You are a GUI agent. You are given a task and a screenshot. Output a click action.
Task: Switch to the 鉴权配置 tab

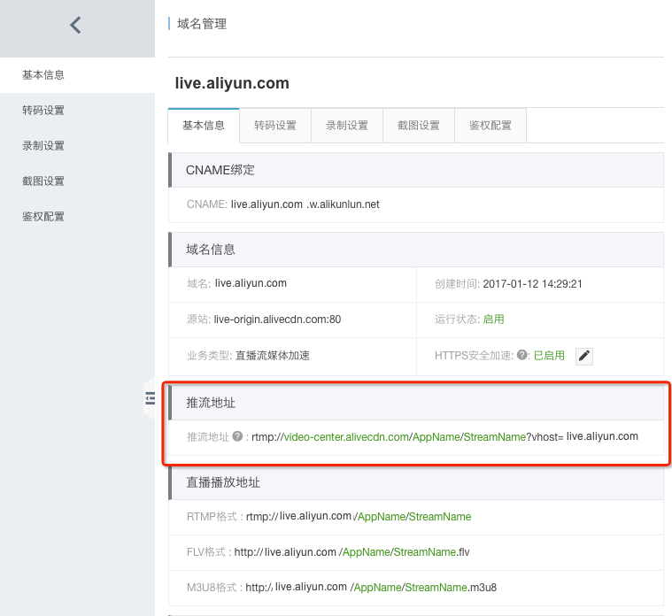point(490,126)
